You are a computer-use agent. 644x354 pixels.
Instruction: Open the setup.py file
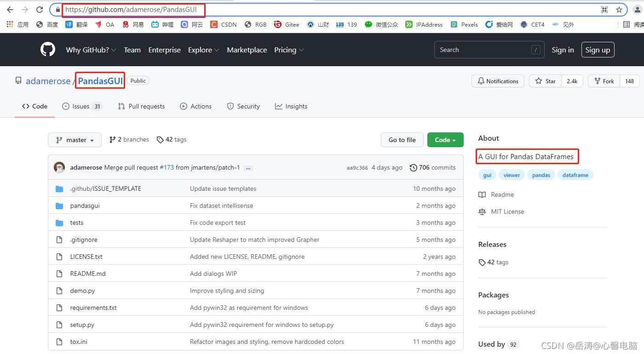pos(82,325)
